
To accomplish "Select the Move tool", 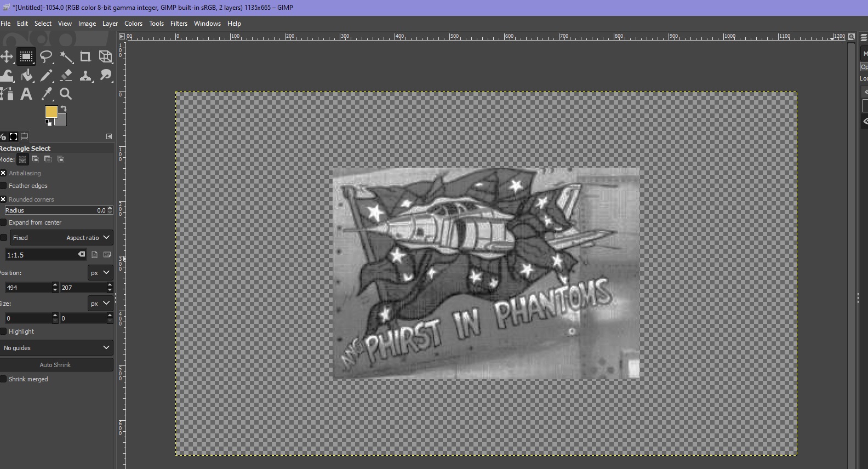I will click(x=7, y=57).
